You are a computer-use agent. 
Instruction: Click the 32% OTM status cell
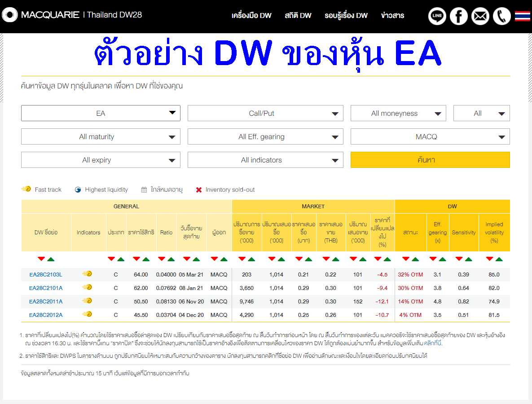click(x=410, y=274)
